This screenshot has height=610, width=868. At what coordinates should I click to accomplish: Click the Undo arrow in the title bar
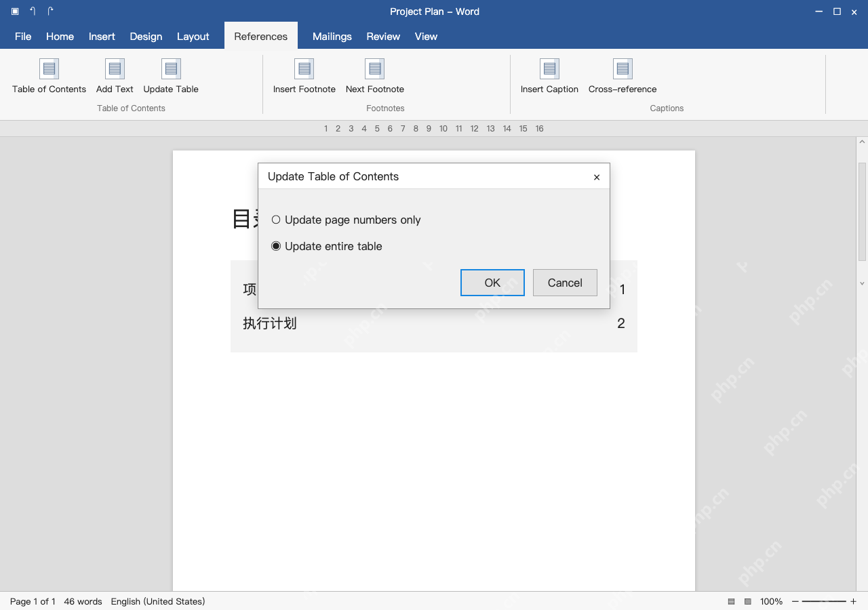33,12
